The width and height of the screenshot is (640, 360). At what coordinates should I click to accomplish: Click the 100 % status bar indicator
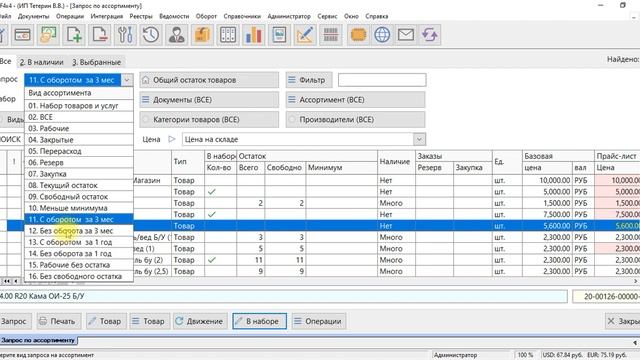tap(525, 355)
